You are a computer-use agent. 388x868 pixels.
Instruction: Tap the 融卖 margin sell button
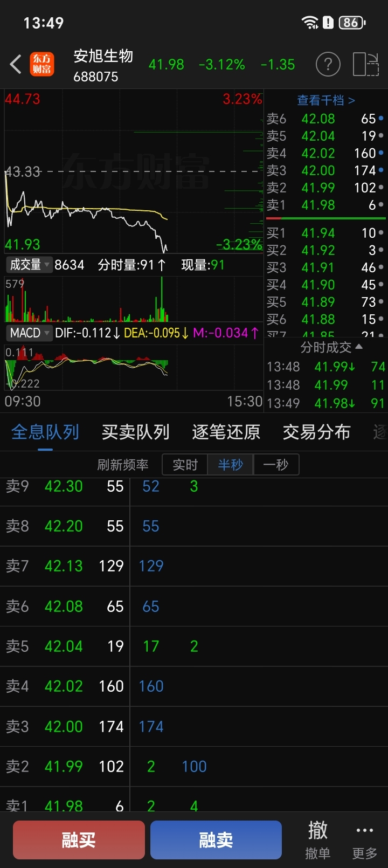click(216, 840)
